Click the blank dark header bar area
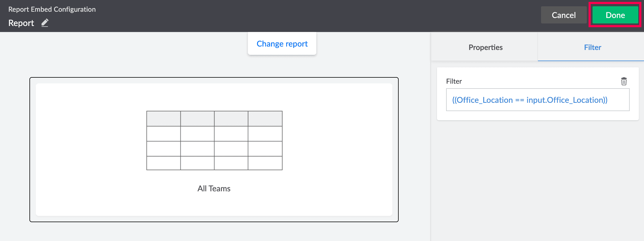This screenshot has height=241, width=644. coord(315,16)
